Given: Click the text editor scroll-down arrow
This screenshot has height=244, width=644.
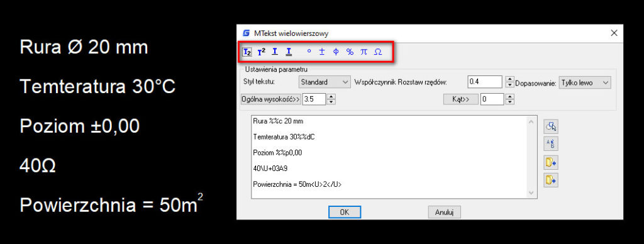Looking at the screenshot, I should pyautogui.click(x=531, y=192).
